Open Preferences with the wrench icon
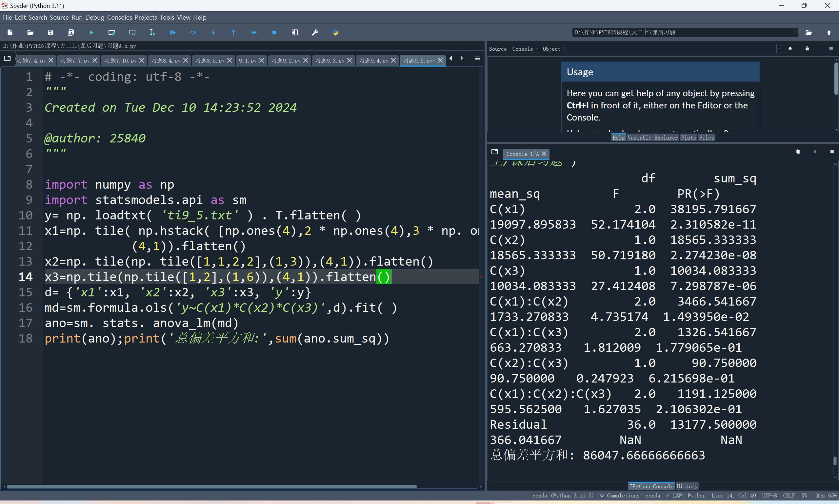 315,33
